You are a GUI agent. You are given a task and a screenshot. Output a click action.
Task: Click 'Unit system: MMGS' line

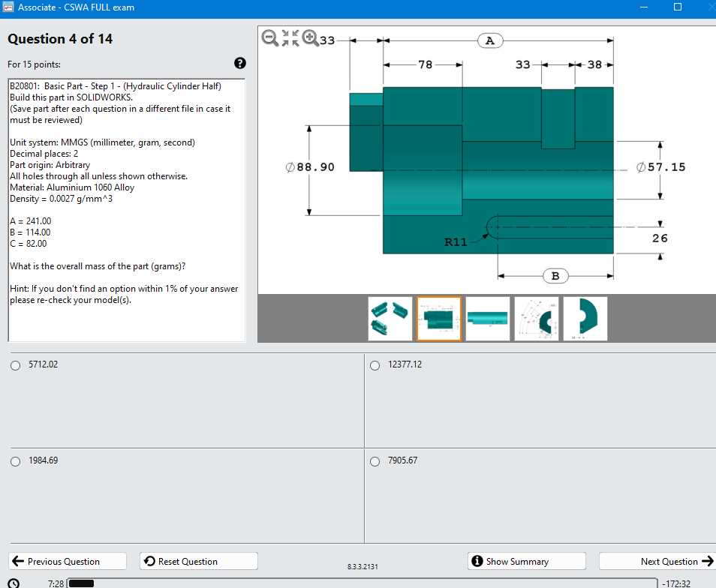[x=102, y=142]
